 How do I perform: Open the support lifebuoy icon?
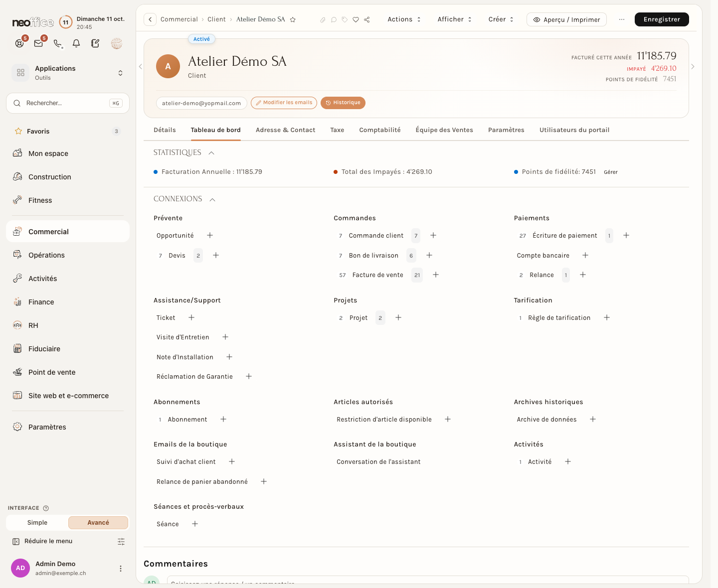(x=19, y=43)
